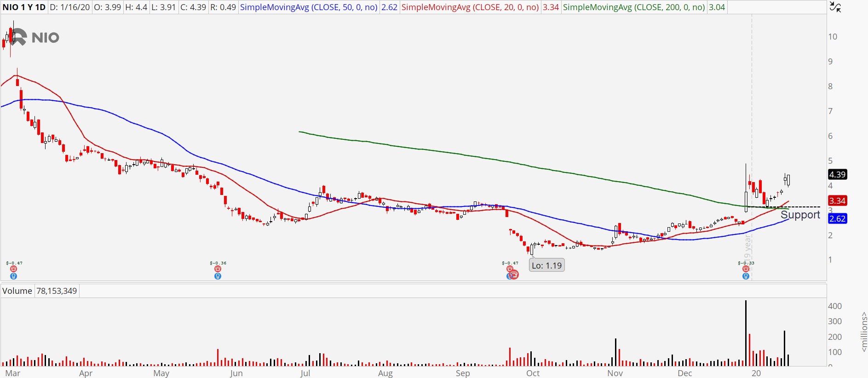Click the larger red phone icon before October
Image resolution: width=868 pixels, height=378 pixels.
point(514,275)
